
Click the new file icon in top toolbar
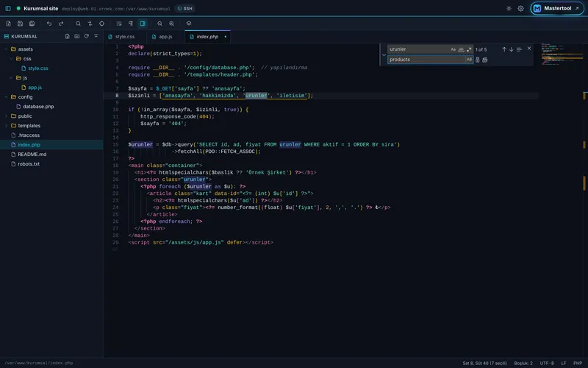[x=8, y=24]
